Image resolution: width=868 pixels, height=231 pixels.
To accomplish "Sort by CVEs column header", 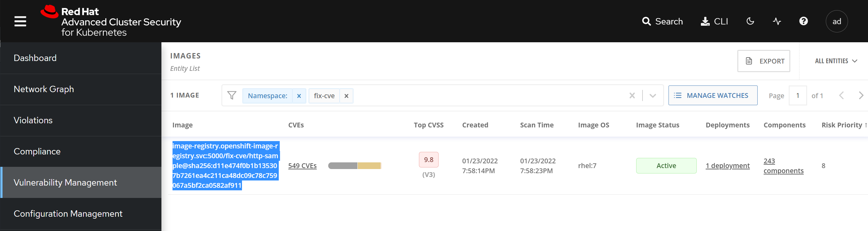I will point(296,125).
